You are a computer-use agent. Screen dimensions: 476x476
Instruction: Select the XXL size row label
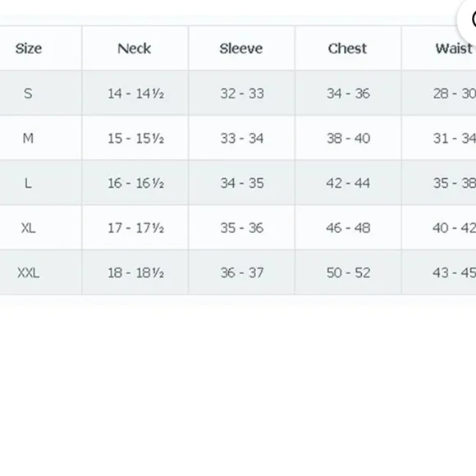click(29, 272)
